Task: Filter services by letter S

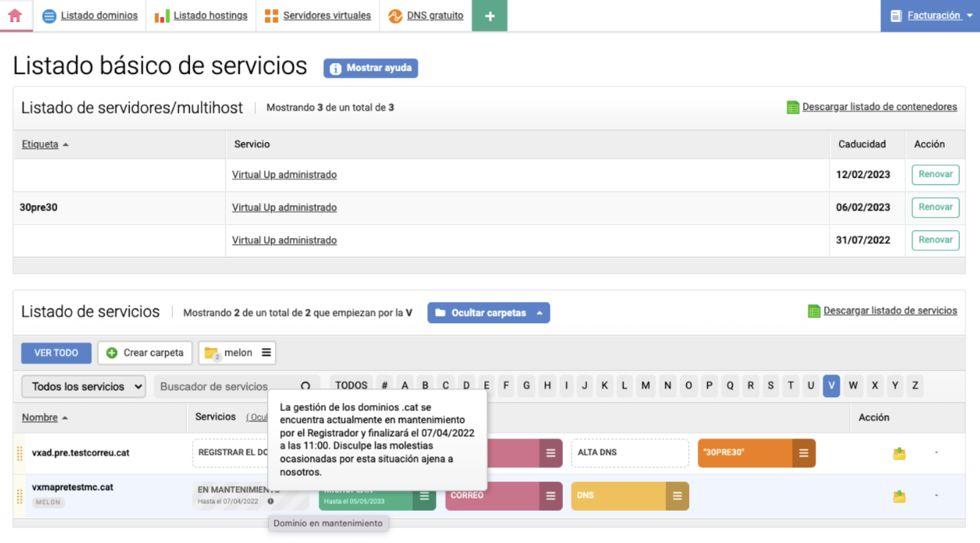Action: pos(770,385)
